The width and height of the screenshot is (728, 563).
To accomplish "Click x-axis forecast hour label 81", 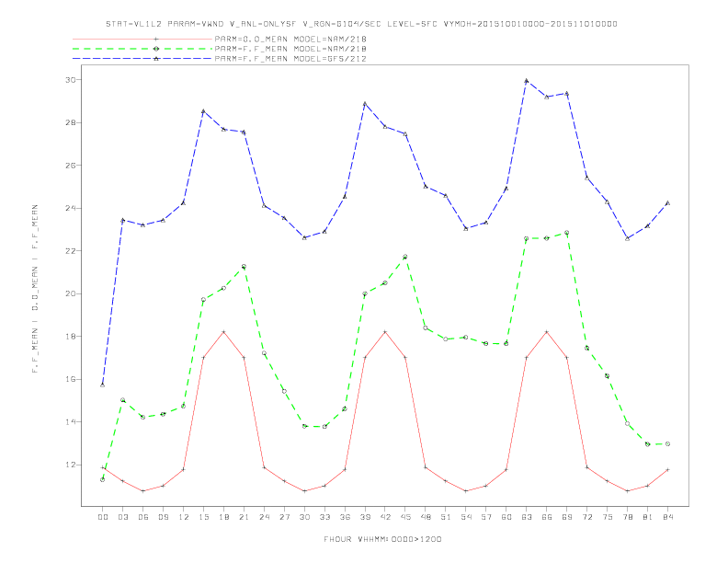I will click(648, 517).
